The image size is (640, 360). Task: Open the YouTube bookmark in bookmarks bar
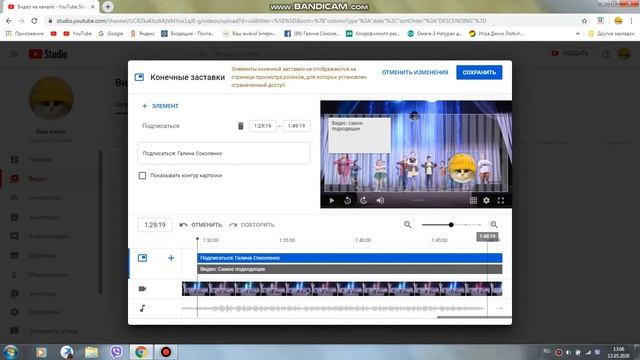pos(77,33)
